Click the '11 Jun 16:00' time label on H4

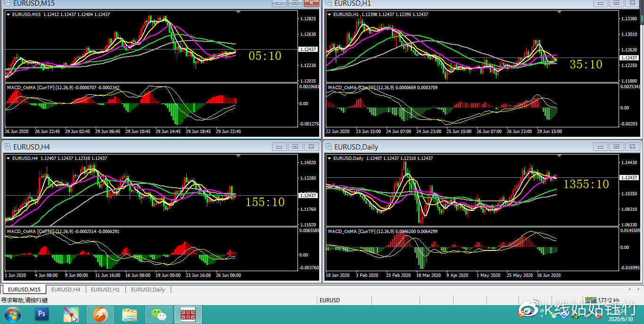tap(108, 275)
